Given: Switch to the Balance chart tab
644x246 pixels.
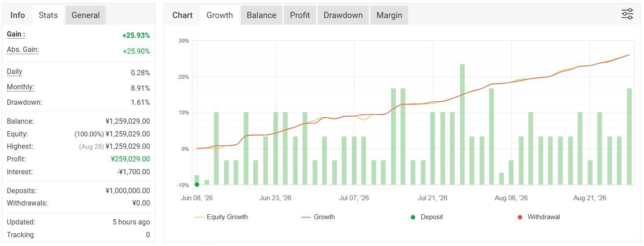Looking at the screenshot, I should [261, 15].
